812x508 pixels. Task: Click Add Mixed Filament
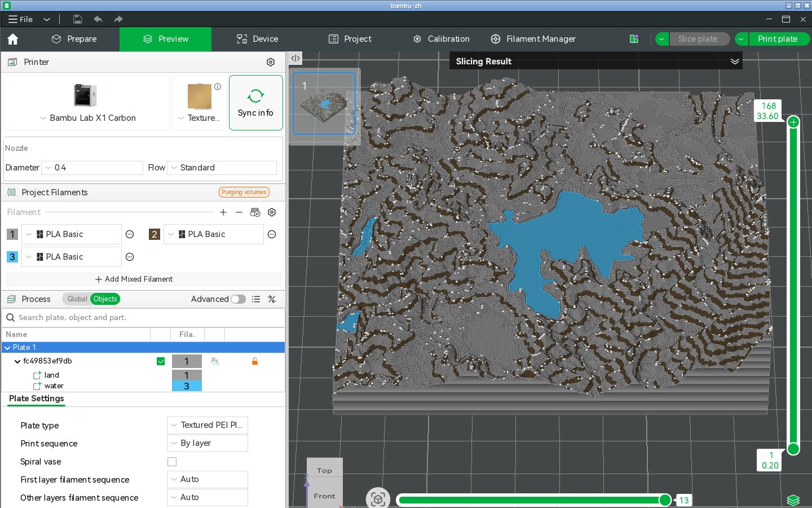[134, 279]
